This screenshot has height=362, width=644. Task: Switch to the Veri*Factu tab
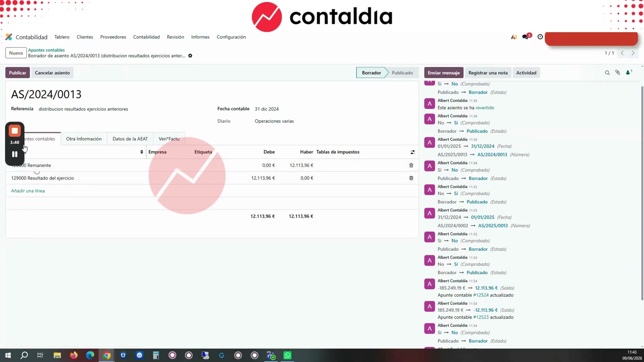(x=169, y=139)
